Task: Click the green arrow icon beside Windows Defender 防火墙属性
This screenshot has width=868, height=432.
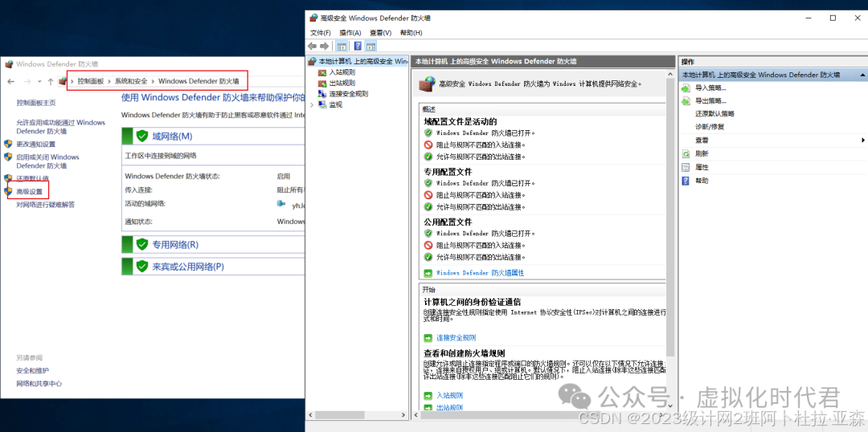Action: tap(428, 273)
